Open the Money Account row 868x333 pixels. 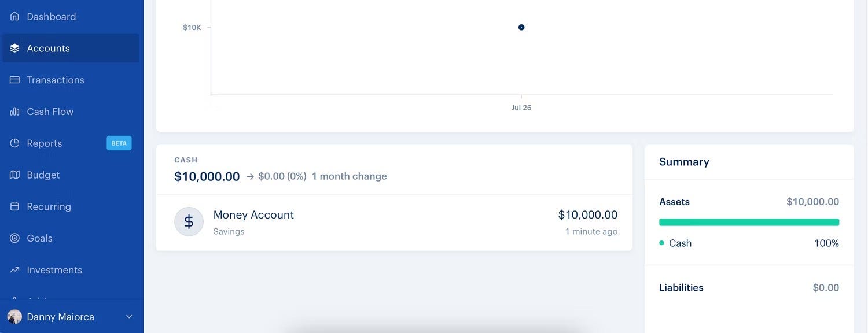394,223
